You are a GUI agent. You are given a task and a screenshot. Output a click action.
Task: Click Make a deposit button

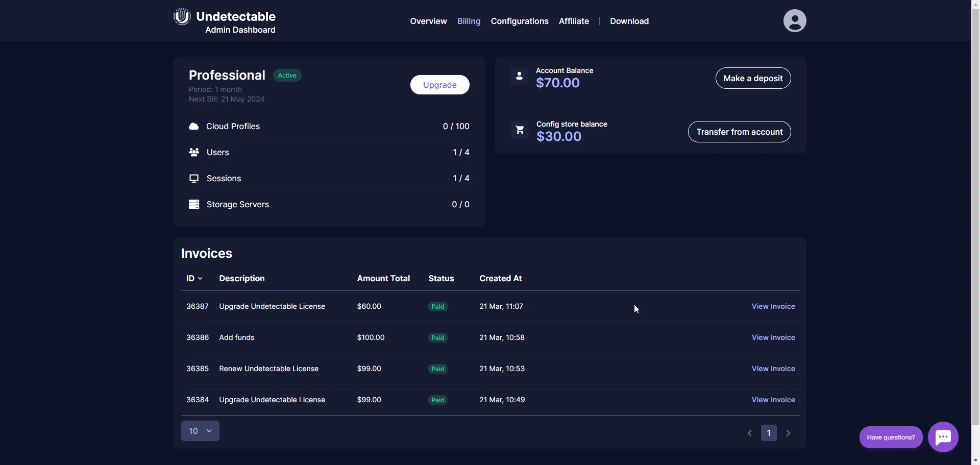pyautogui.click(x=753, y=78)
